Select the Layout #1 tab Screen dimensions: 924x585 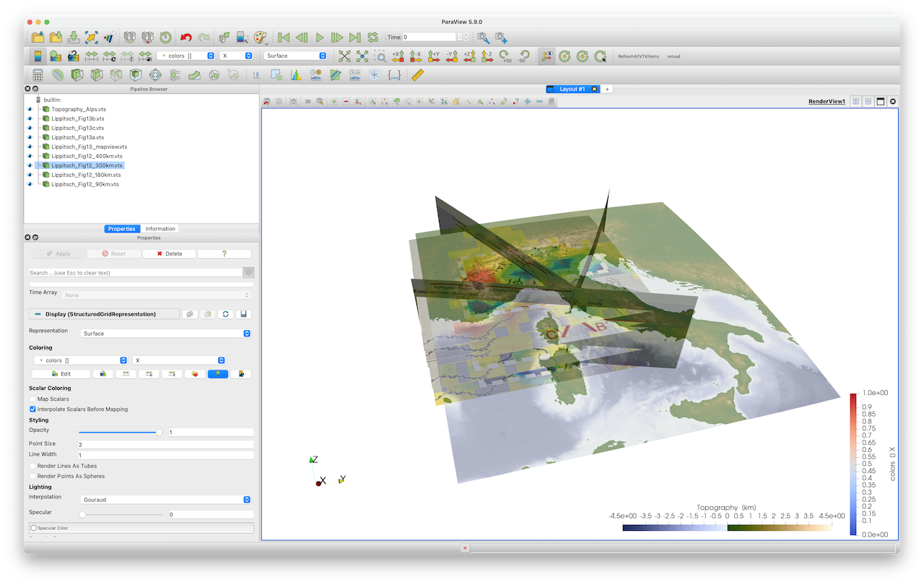tap(572, 89)
